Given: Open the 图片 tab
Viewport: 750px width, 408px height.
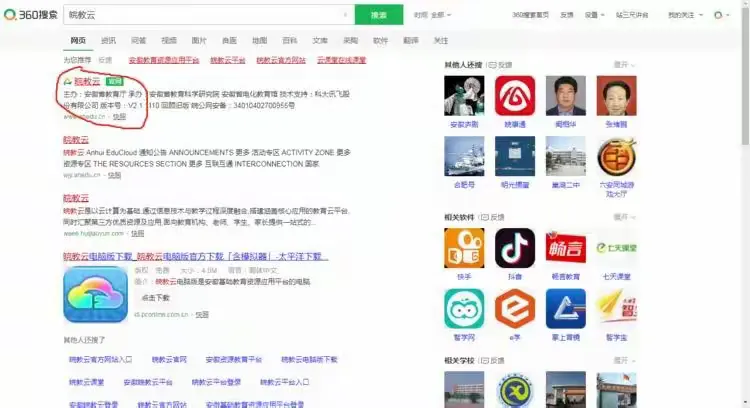Looking at the screenshot, I should (x=199, y=41).
